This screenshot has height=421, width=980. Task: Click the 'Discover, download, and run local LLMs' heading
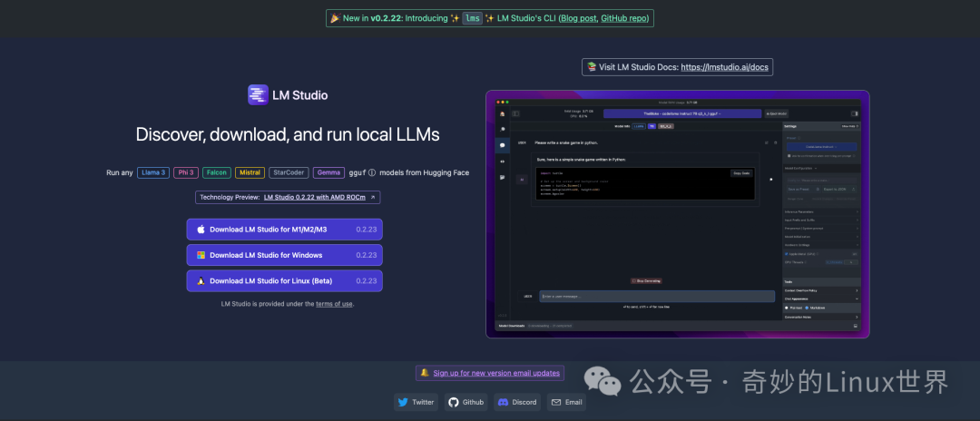(288, 134)
